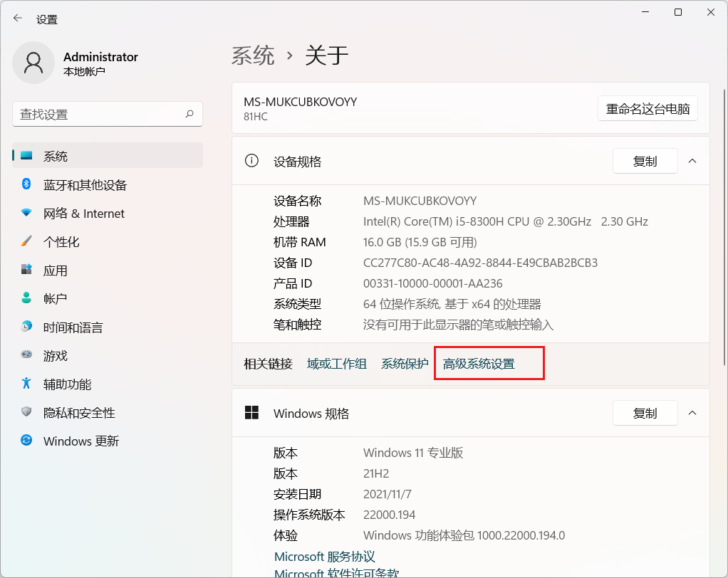This screenshot has height=578, width=728.
Task: Open the 系统 sidebar menu item
Action: (108, 156)
